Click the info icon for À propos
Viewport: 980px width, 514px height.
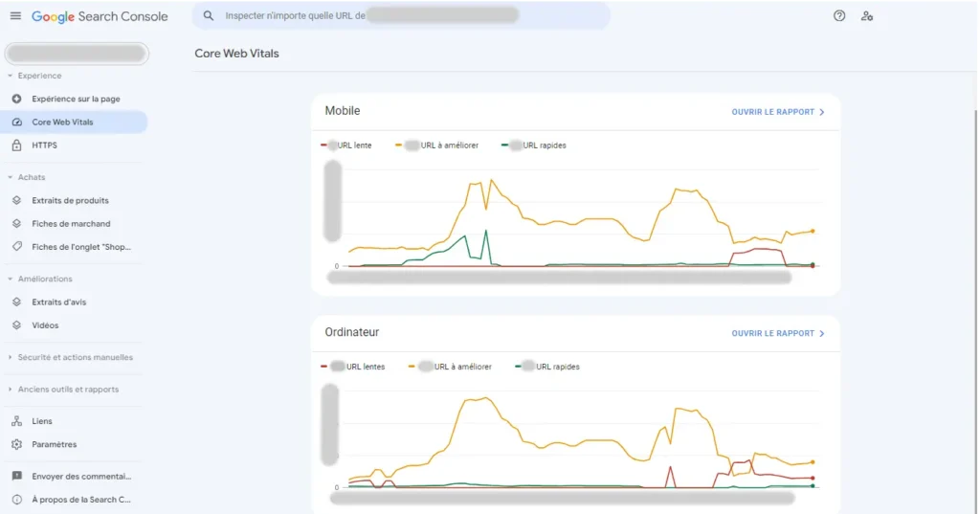(17, 500)
